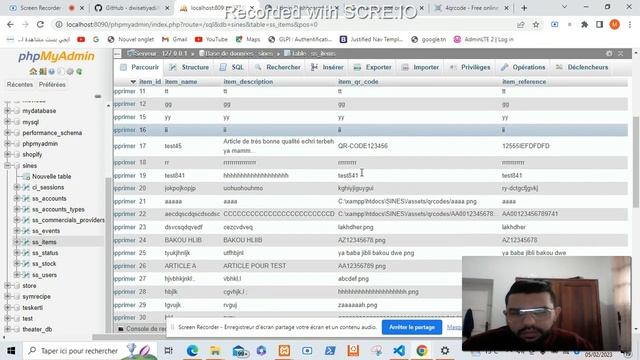Sort by the item_name column header

[181, 82]
